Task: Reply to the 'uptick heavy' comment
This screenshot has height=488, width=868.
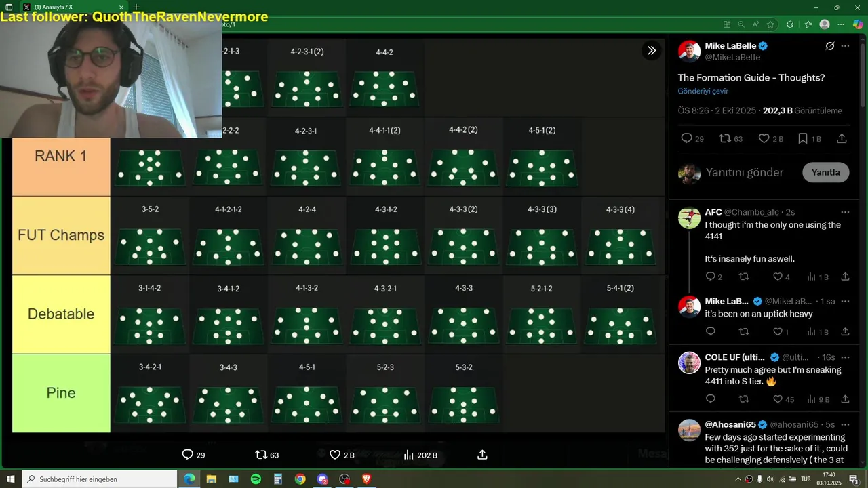Action: point(711,332)
